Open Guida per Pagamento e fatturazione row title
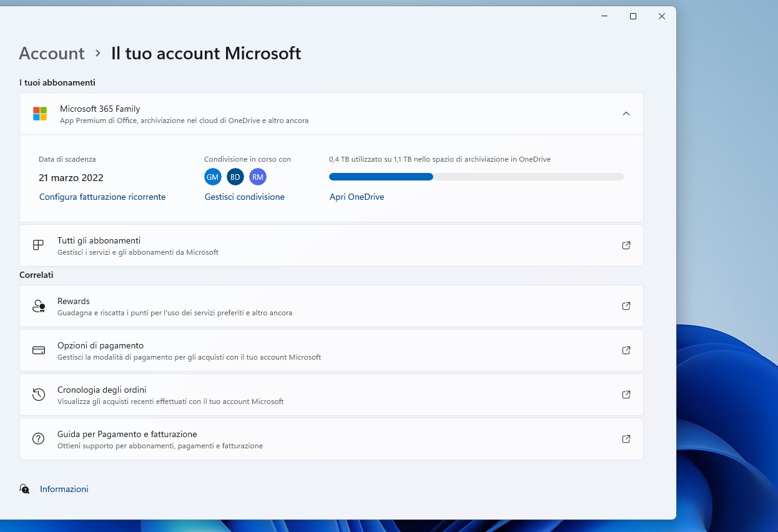 (x=127, y=434)
